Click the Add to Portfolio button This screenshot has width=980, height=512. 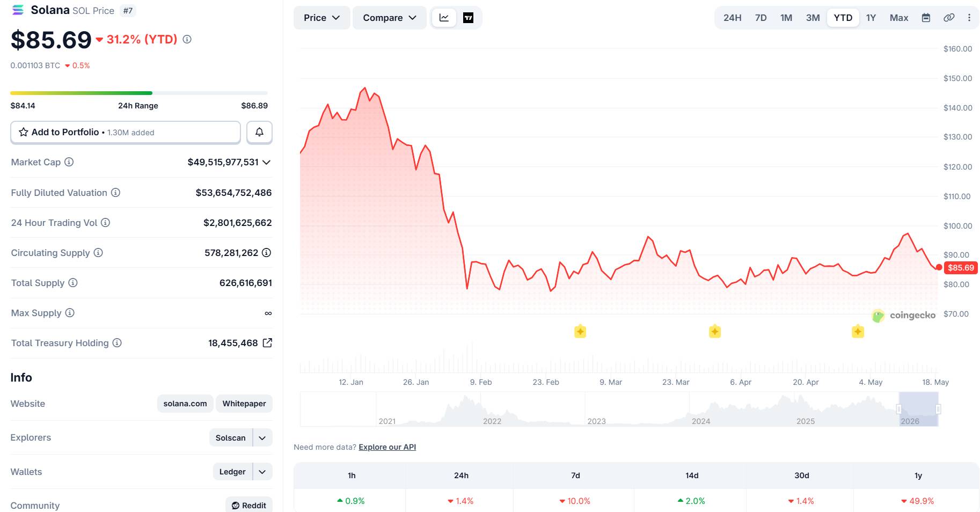point(126,132)
